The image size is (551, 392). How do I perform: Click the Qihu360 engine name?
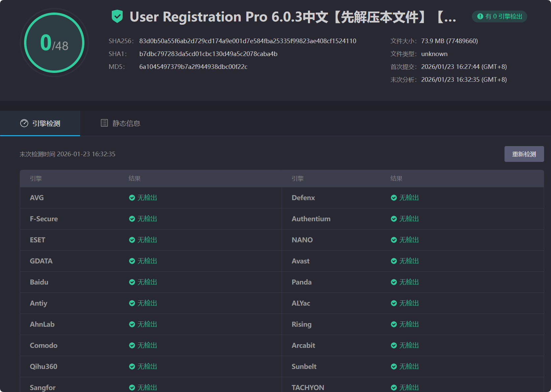pos(44,367)
